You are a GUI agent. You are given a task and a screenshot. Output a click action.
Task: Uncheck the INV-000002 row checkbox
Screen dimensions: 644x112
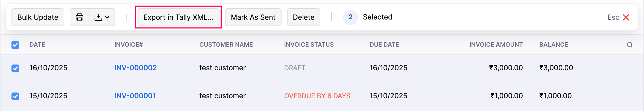pos(15,68)
